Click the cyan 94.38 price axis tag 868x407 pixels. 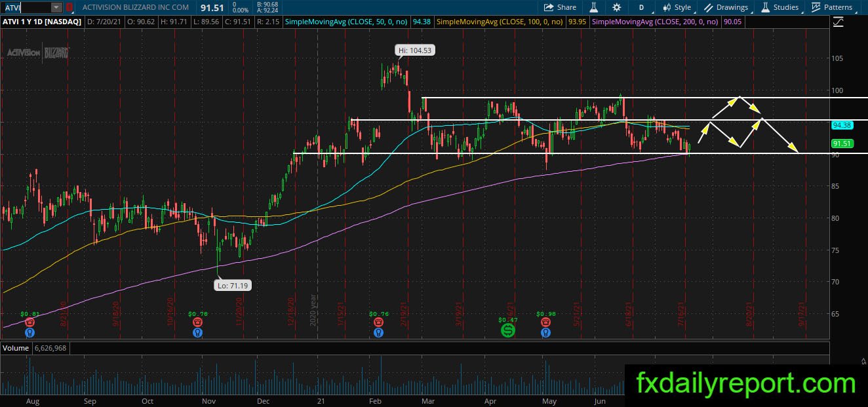point(841,125)
